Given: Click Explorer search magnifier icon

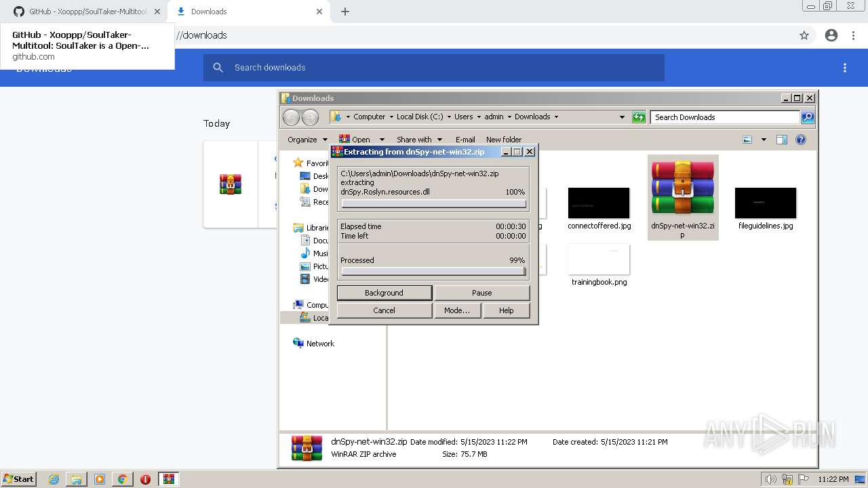Looking at the screenshot, I should pos(808,117).
